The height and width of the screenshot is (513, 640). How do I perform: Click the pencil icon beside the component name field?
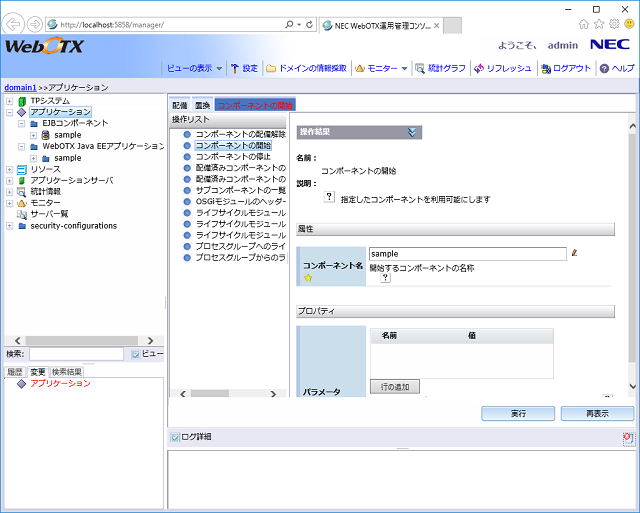coord(575,254)
